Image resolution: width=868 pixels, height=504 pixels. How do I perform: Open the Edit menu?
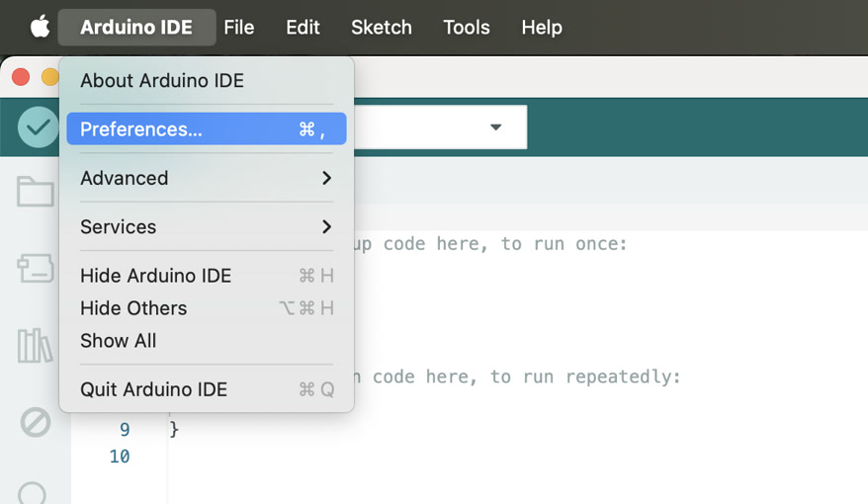coord(303,27)
